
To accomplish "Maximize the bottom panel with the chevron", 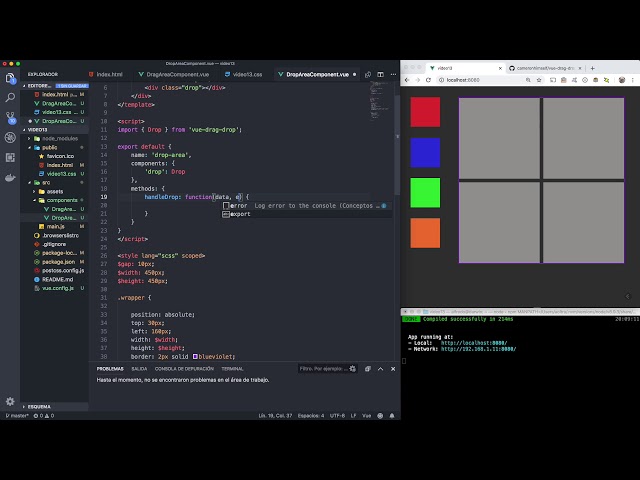I will click(x=380, y=369).
